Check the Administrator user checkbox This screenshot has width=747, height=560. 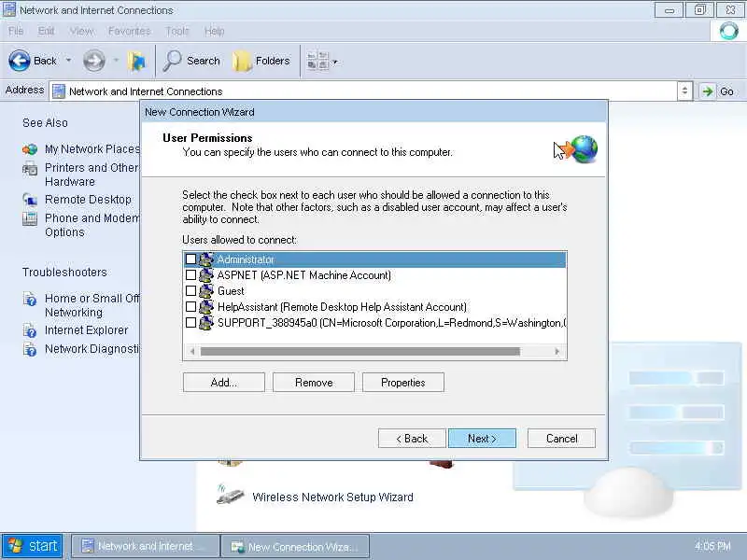[x=190, y=259]
